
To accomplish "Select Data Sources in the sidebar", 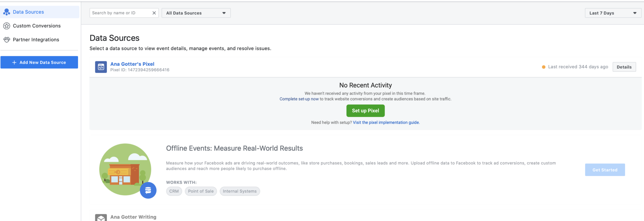I will pyautogui.click(x=40, y=12).
